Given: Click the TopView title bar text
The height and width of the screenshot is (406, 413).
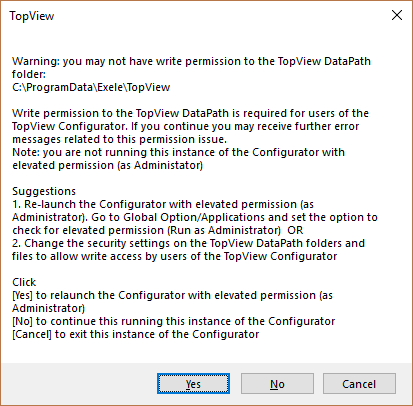Looking at the screenshot, I should point(32,16).
